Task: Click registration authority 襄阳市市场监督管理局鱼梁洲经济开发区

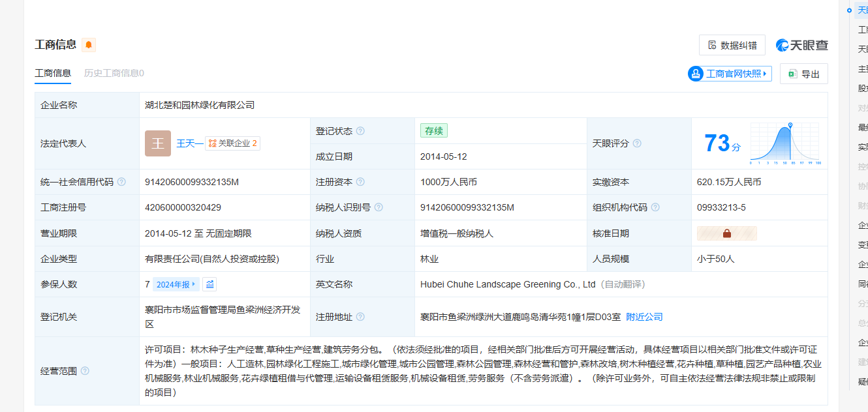Action: (x=223, y=317)
